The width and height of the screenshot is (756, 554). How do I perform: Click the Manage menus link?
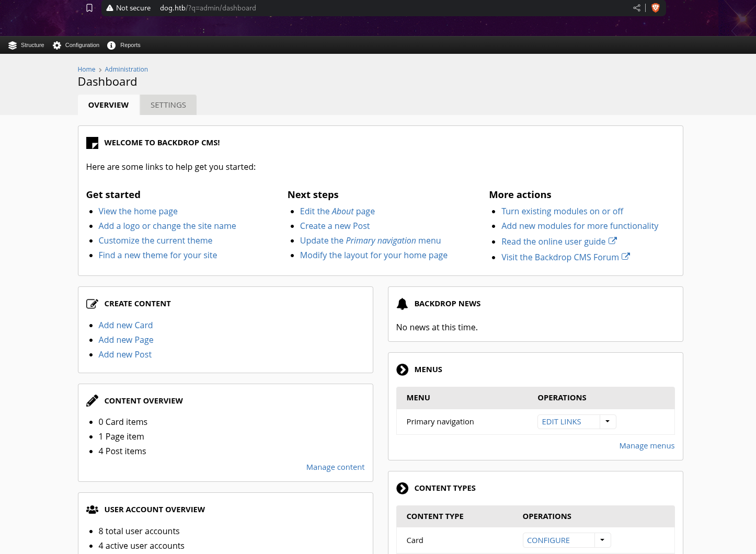(647, 446)
